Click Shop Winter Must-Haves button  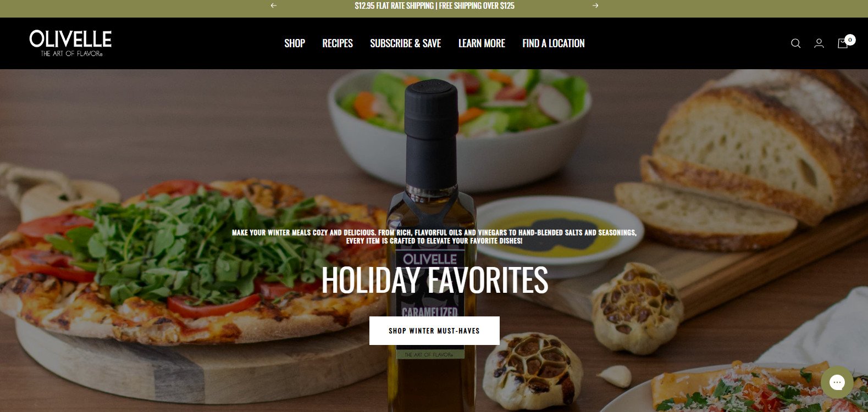click(434, 331)
